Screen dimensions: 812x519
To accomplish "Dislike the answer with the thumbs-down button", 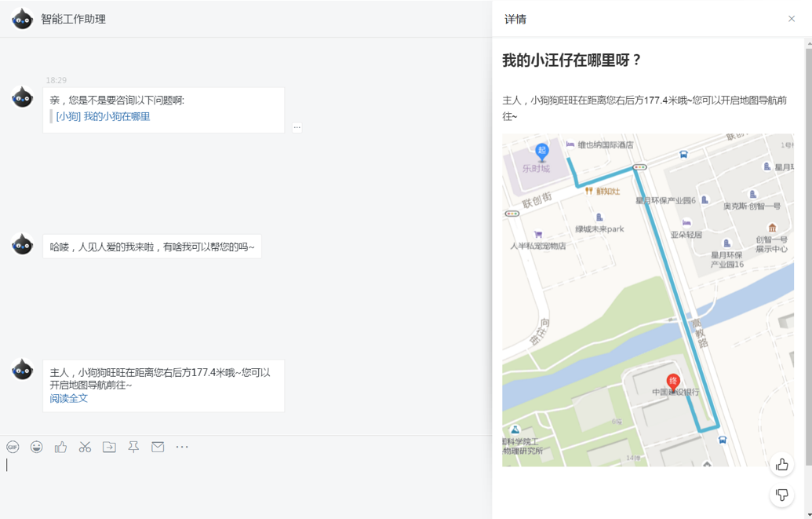I will pyautogui.click(x=782, y=495).
